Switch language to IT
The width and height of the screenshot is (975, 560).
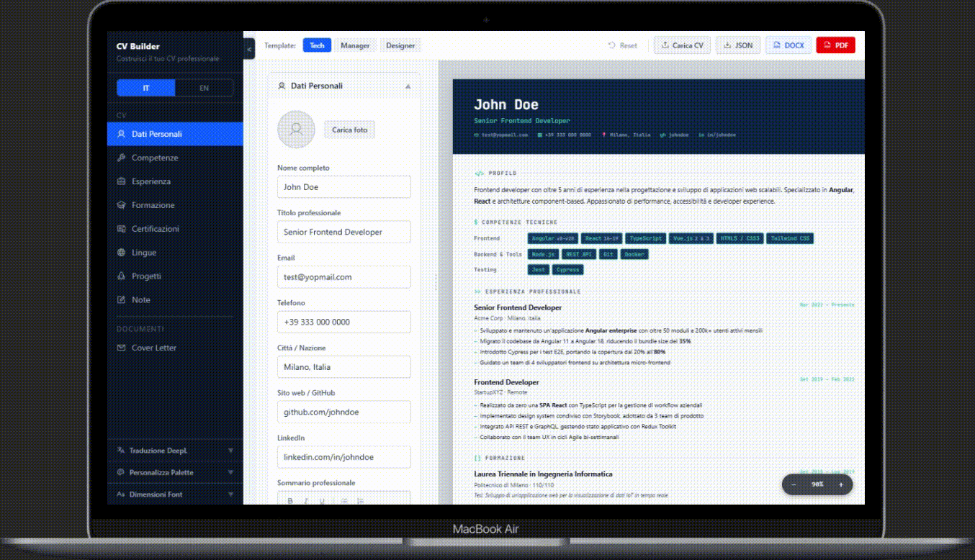tap(146, 88)
